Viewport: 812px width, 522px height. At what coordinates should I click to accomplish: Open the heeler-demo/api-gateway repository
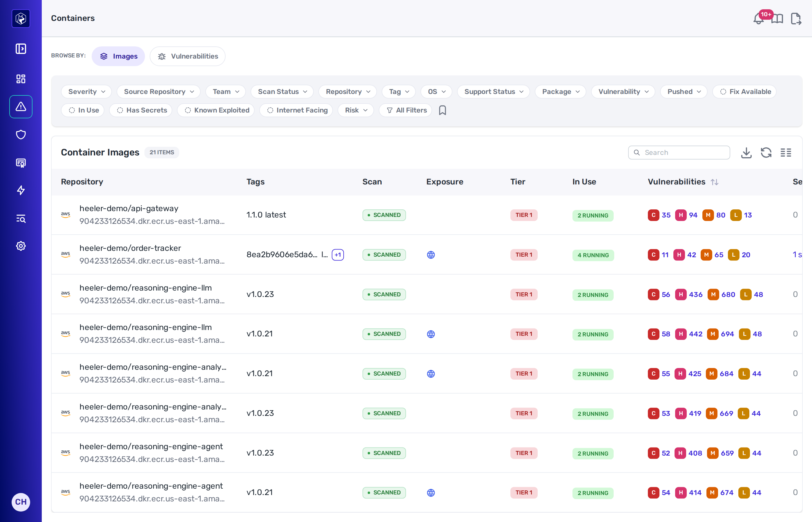(129, 209)
